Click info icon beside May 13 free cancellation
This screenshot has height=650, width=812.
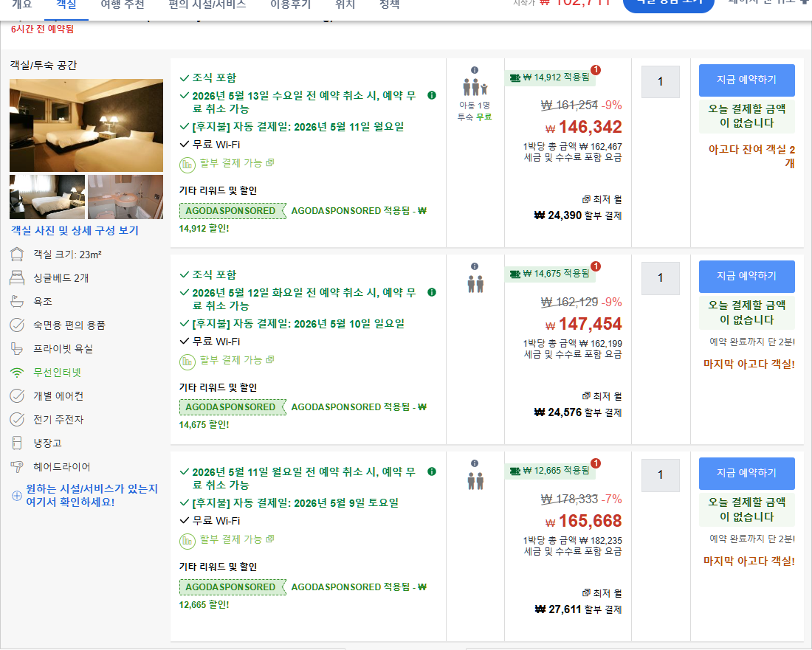tap(431, 95)
